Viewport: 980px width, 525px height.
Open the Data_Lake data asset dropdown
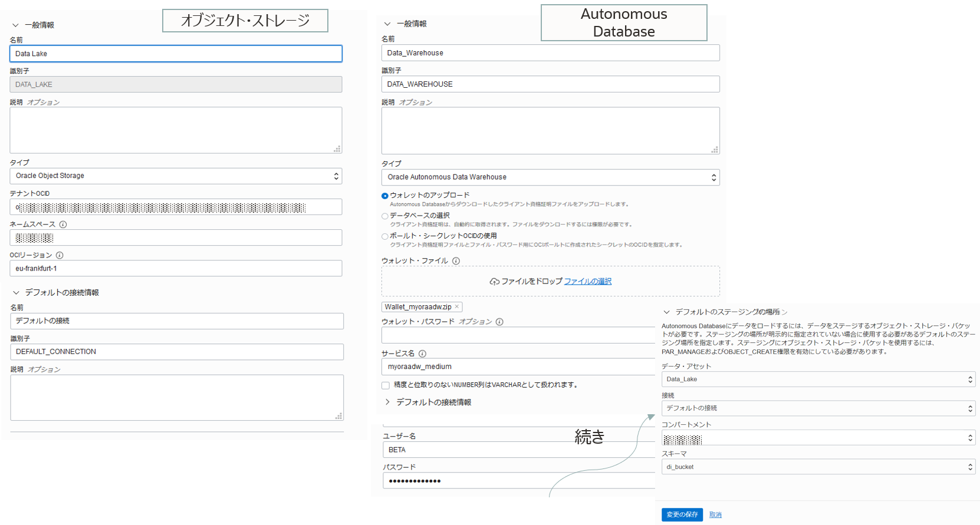818,379
